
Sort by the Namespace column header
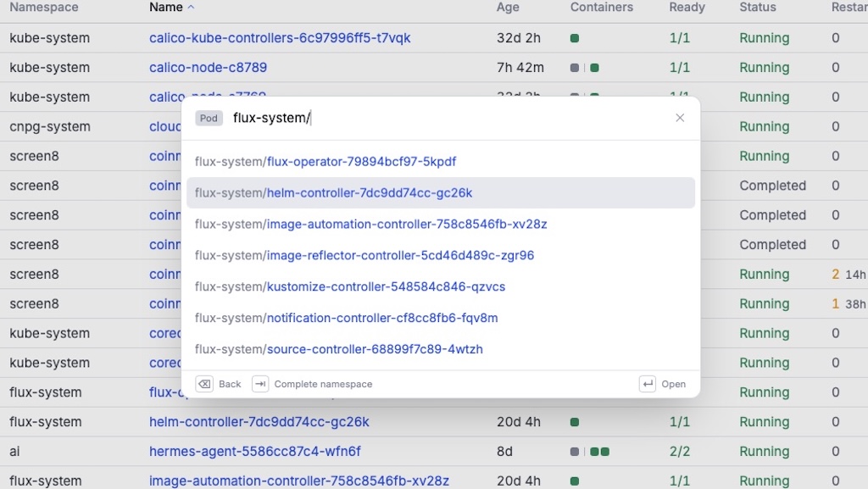click(x=44, y=7)
